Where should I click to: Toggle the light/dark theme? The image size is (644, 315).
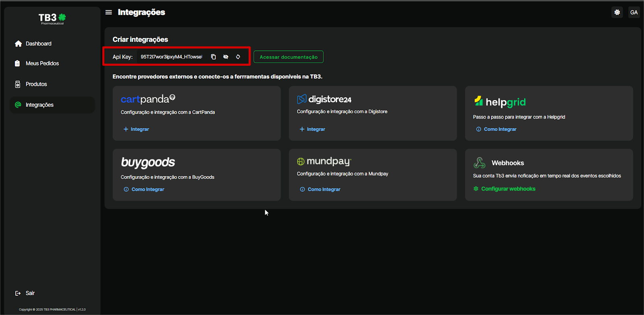click(617, 12)
